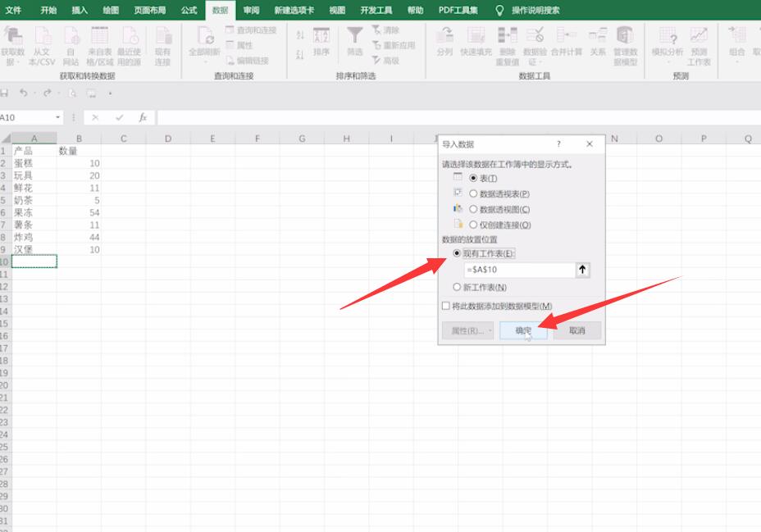Click the Refresh All (全部刷新) icon

[x=205, y=36]
